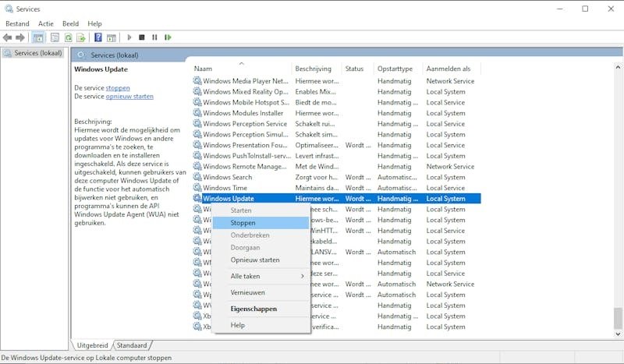Select the Windows Mixed Reality Op... service
This screenshot has height=364, width=624.
coord(246,91)
